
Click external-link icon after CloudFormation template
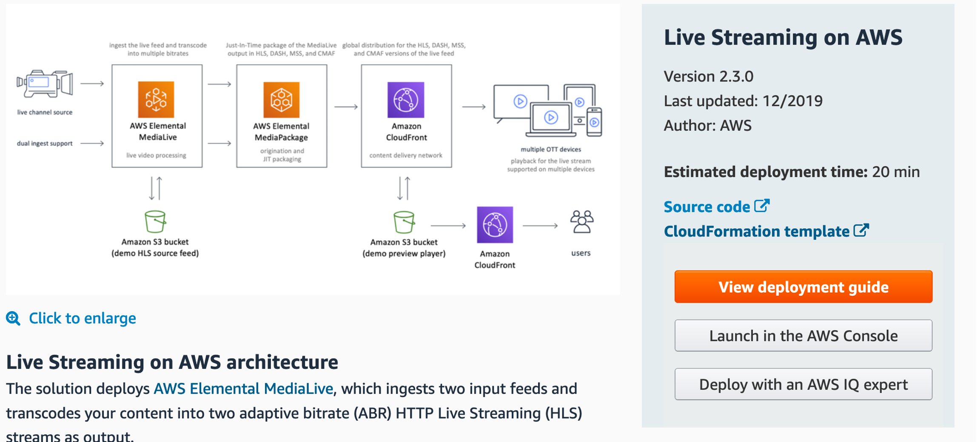click(x=861, y=230)
